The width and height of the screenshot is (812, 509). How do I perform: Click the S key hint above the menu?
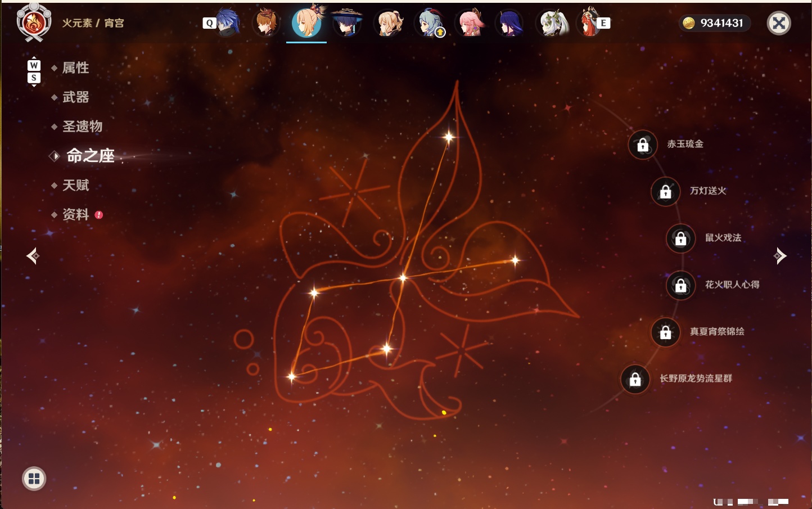(34, 78)
